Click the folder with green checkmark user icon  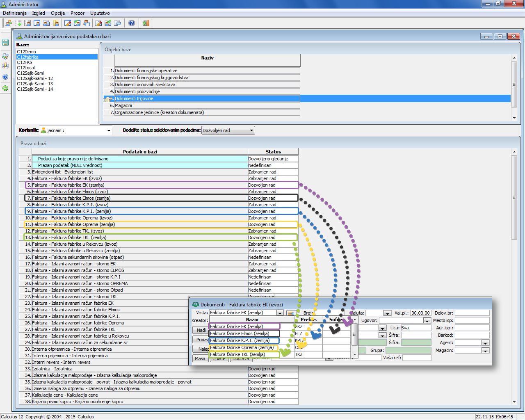point(108,23)
